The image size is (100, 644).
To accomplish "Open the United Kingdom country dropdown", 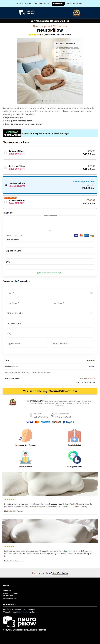I will 50,313.
